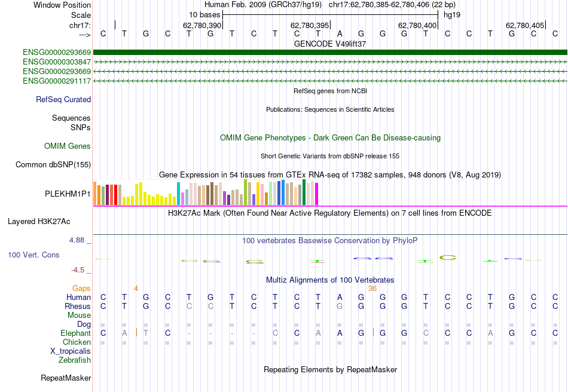Click the ENSG00000291117 left-pointing intron arrow line
Image resolution: width=568 pixels, height=392 pixels.
(x=330, y=81)
